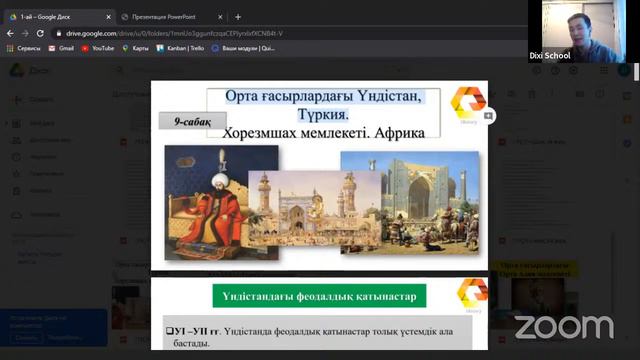Click the Создать new button in Drive
The width and height of the screenshot is (640, 360).
34,100
